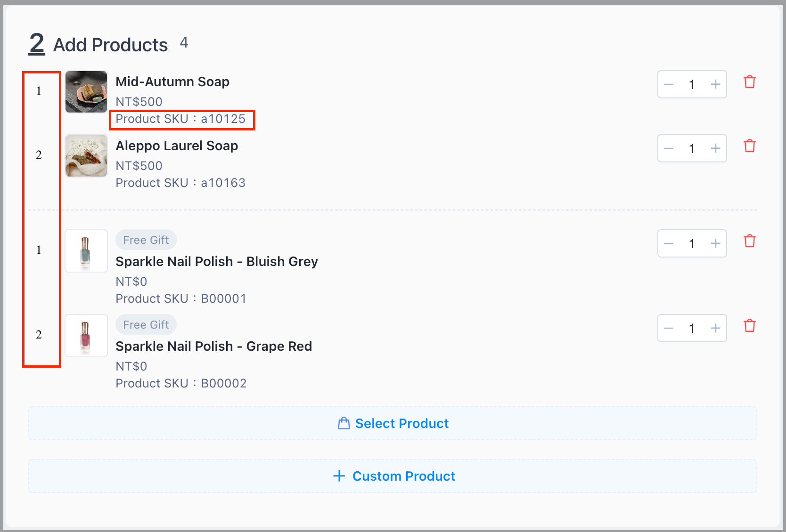Decrease Mid-Autumn Soap quantity with minus
Viewport: 786px width, 532px height.
coord(669,84)
